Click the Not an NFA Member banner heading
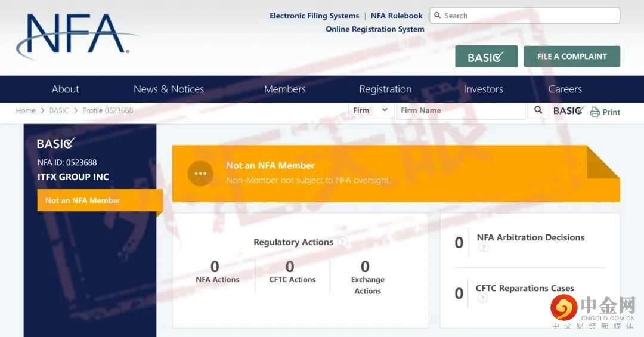644x337 pixels. pyautogui.click(x=270, y=166)
